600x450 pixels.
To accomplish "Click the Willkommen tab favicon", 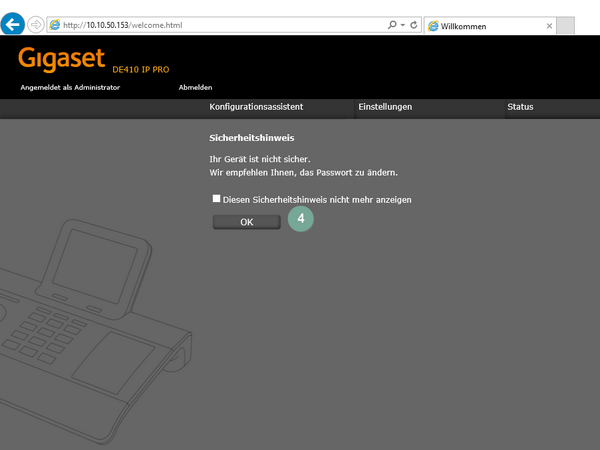I will (433, 25).
